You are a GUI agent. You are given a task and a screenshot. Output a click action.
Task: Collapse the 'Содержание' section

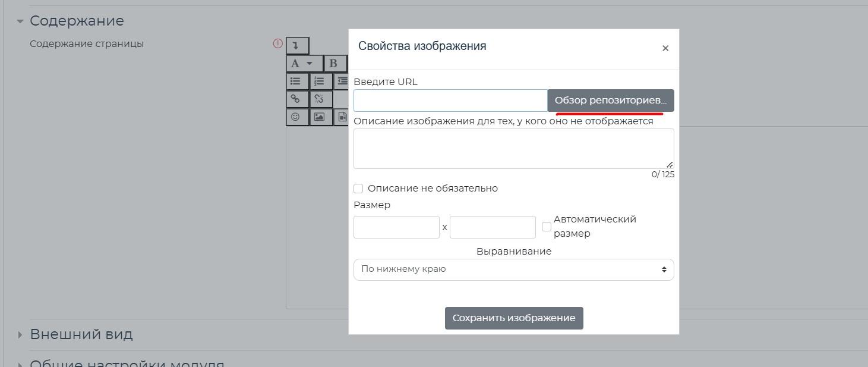(20, 21)
